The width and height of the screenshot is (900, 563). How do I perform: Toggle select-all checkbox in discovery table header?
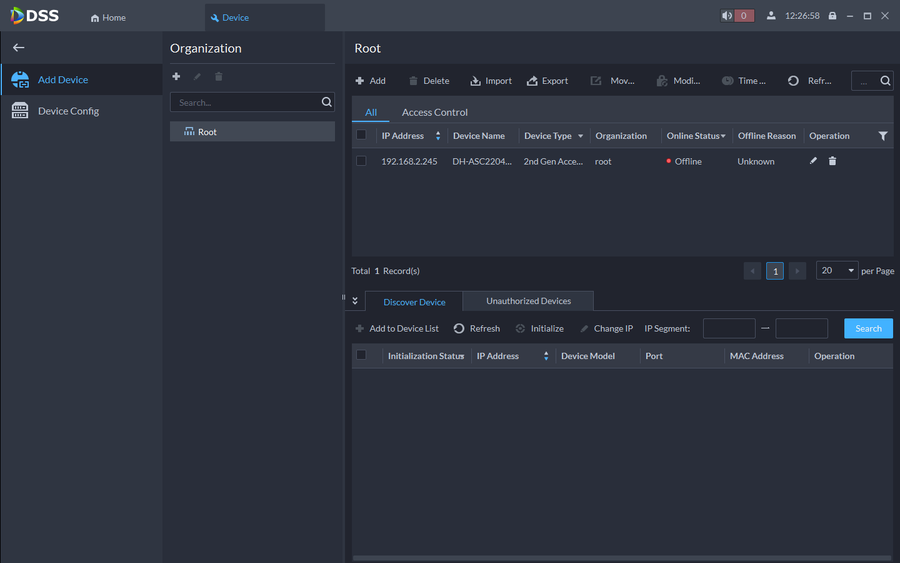361,355
